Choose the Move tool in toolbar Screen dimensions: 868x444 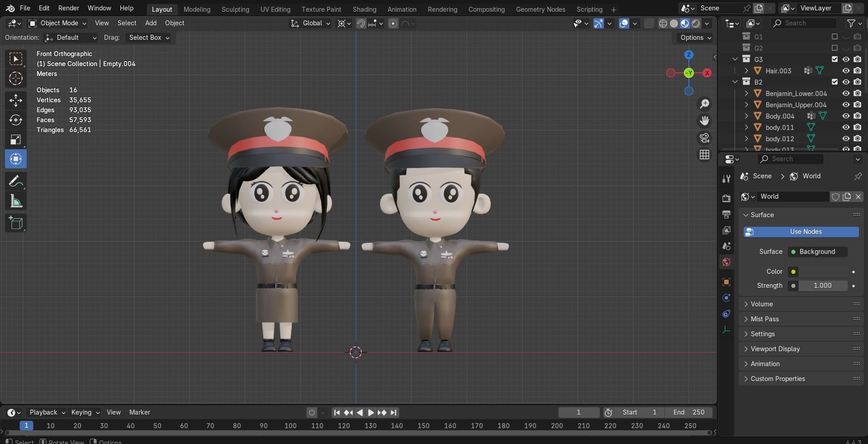click(16, 100)
